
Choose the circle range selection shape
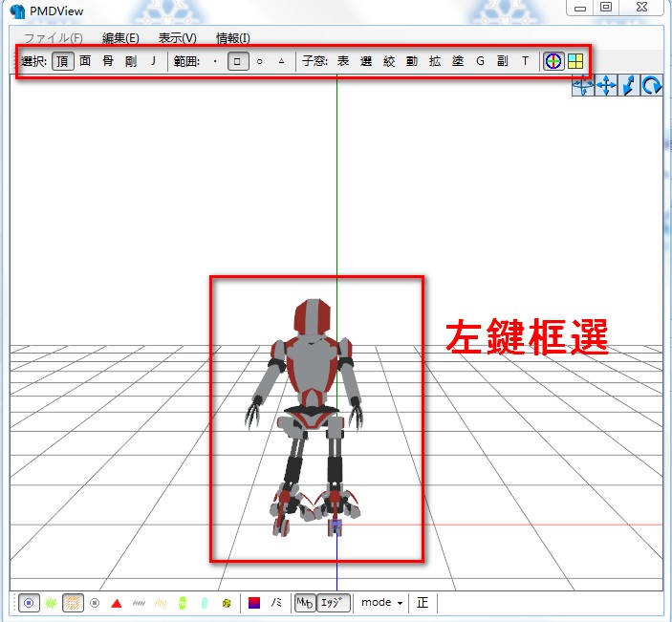point(260,61)
